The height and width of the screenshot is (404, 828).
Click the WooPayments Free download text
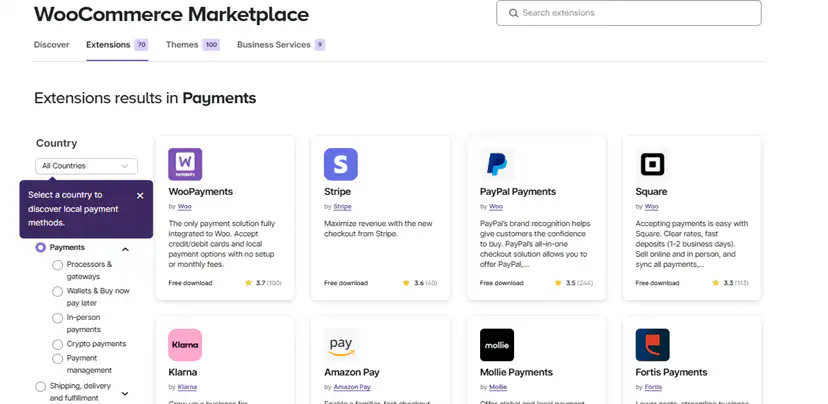point(190,283)
